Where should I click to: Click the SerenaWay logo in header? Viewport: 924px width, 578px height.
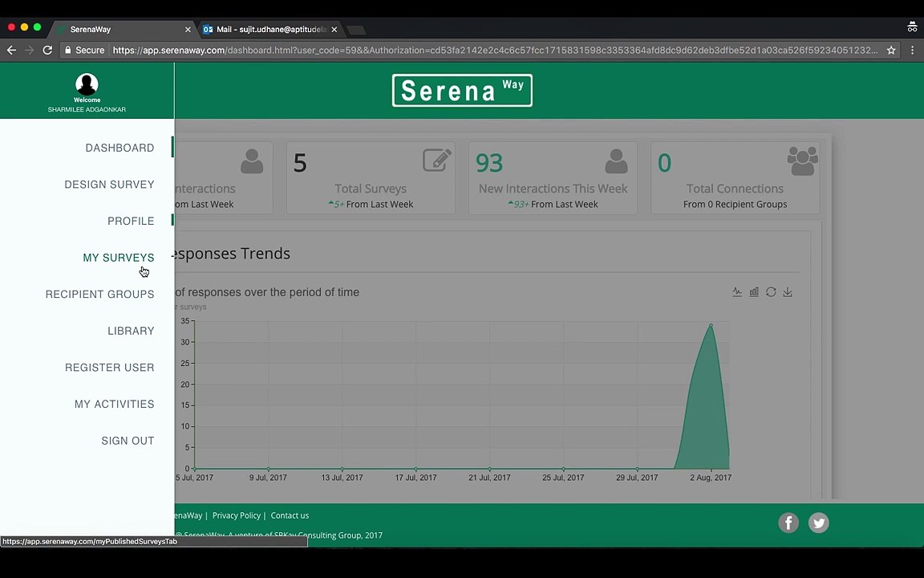pos(462,90)
